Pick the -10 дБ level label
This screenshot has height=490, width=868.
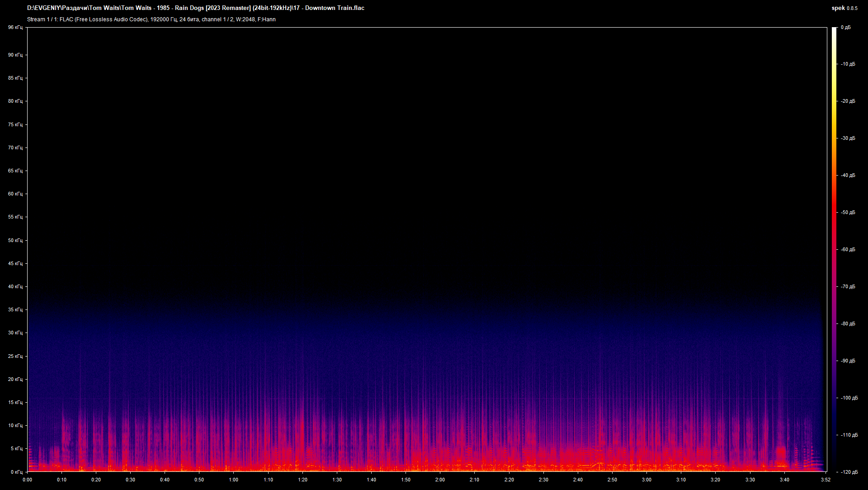[848, 64]
